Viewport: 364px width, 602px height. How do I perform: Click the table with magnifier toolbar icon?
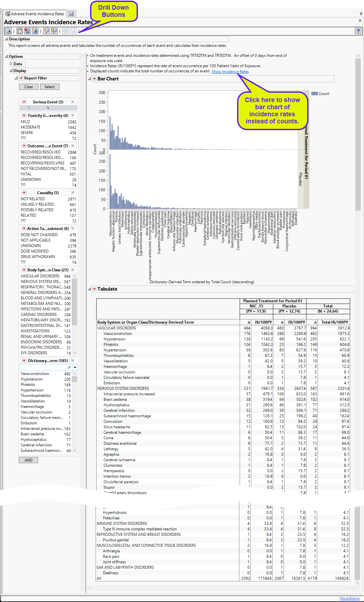(20, 31)
